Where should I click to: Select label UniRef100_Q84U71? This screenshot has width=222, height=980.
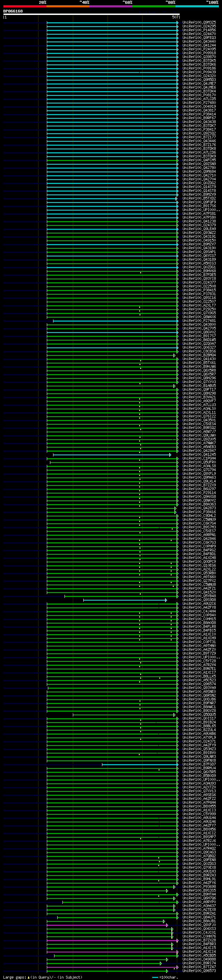click(199, 917)
